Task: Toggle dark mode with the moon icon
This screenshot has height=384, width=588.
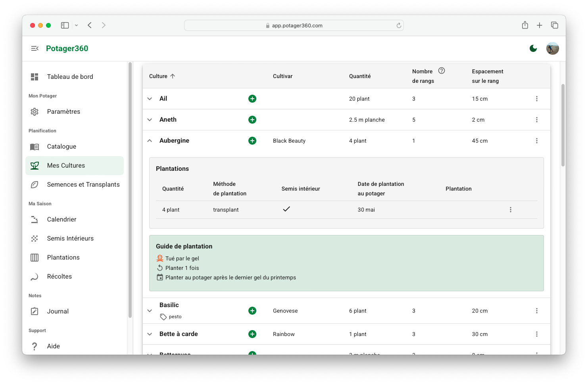Action: [x=533, y=48]
